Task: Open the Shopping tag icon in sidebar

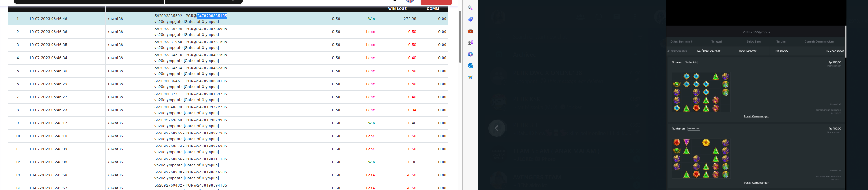Action: click(470, 19)
